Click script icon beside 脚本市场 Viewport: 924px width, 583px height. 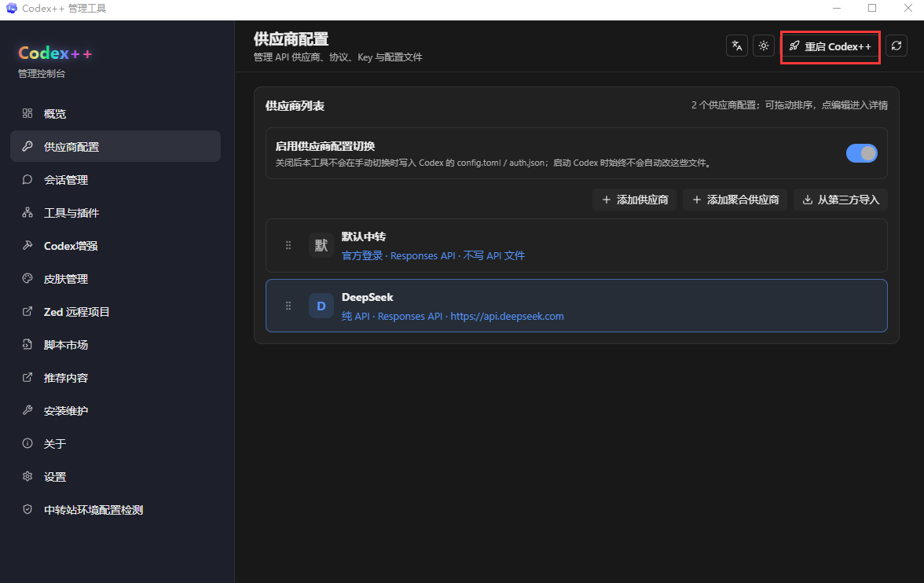tap(27, 344)
